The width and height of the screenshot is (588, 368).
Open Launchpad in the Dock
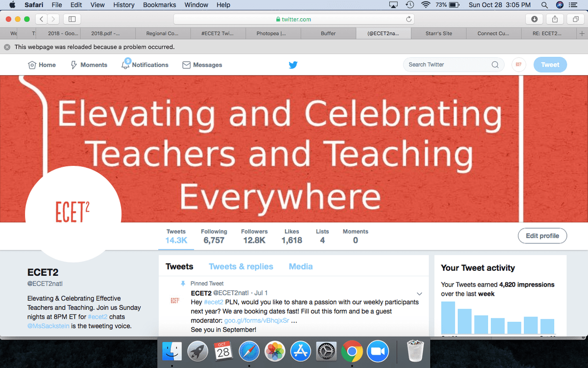pos(197,351)
